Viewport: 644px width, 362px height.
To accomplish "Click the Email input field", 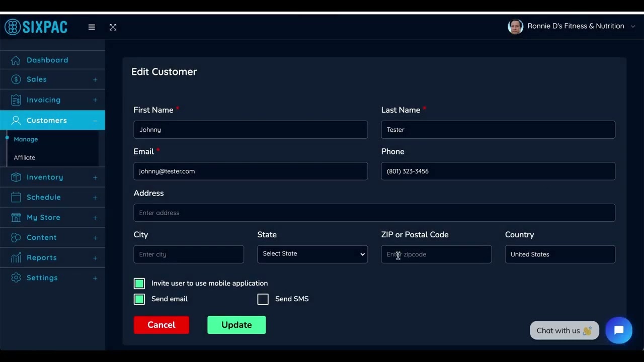I will click(251, 171).
